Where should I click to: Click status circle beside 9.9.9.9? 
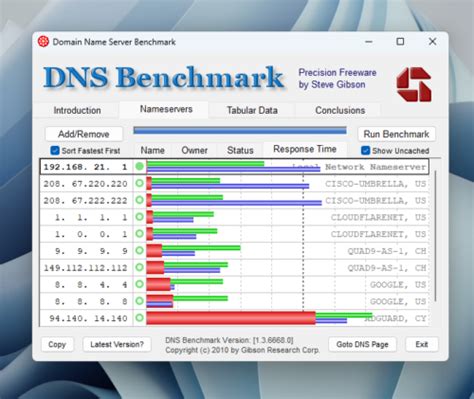140,250
